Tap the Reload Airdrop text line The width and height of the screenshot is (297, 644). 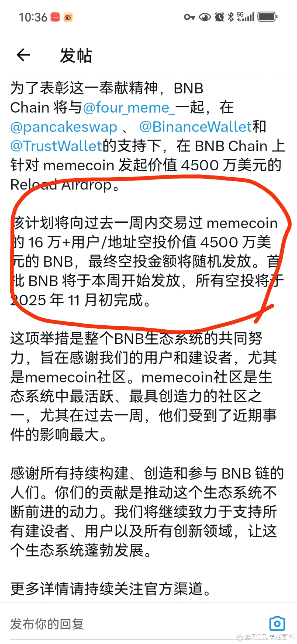click(x=65, y=185)
